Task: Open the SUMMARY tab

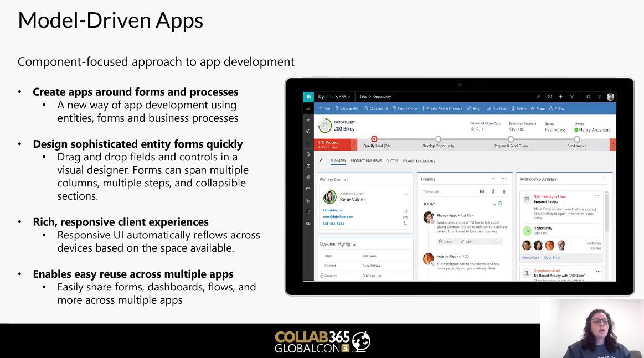Action: (338, 161)
